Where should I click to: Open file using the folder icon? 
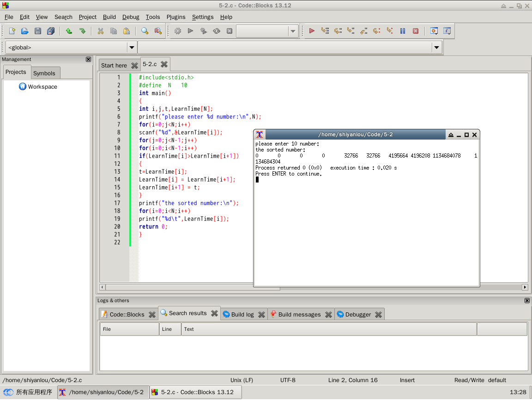(x=25, y=31)
